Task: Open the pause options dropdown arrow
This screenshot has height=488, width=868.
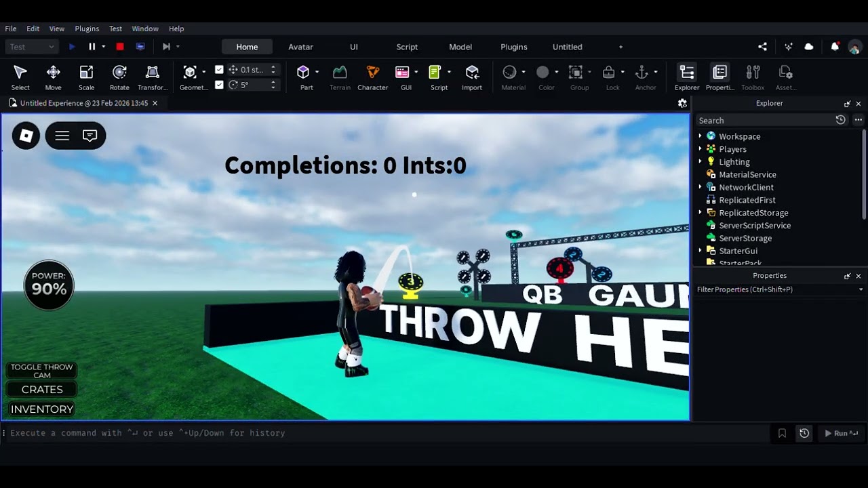Action: (x=103, y=47)
